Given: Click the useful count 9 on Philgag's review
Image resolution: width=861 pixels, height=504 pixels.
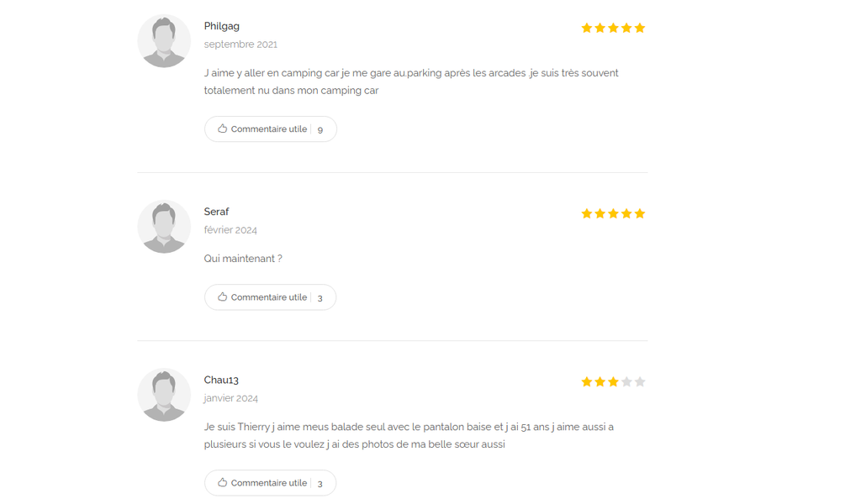Looking at the screenshot, I should [x=320, y=129].
